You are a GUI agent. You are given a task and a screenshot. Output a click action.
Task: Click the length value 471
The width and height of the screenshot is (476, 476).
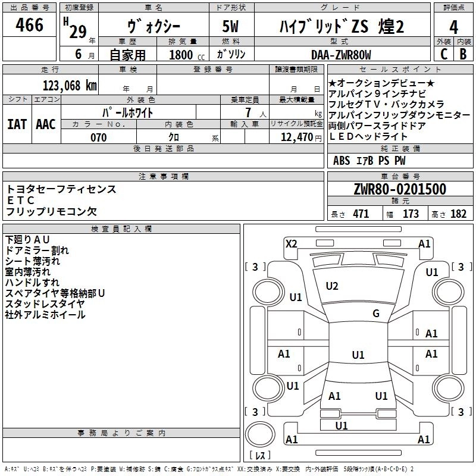click(361, 214)
